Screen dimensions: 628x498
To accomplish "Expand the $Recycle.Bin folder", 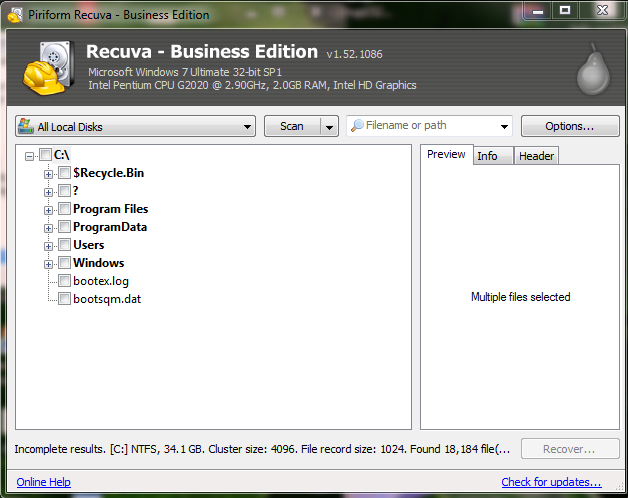I will (x=48, y=174).
